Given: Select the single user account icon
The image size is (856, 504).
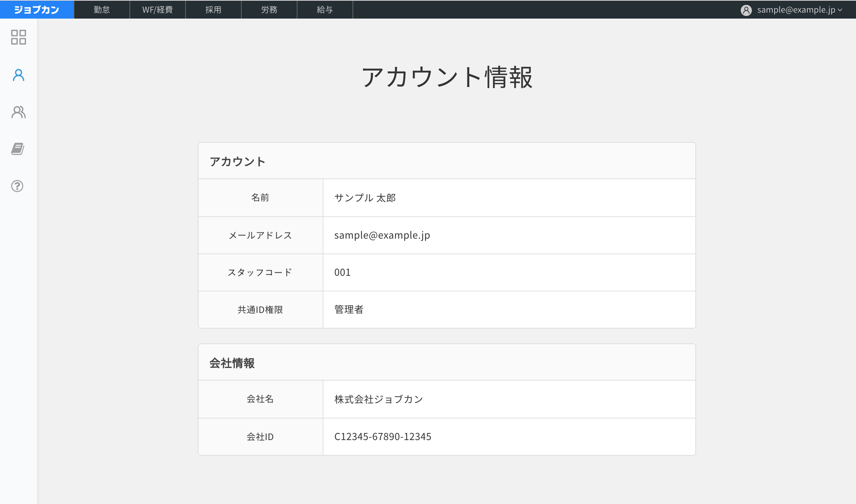Looking at the screenshot, I should tap(18, 75).
